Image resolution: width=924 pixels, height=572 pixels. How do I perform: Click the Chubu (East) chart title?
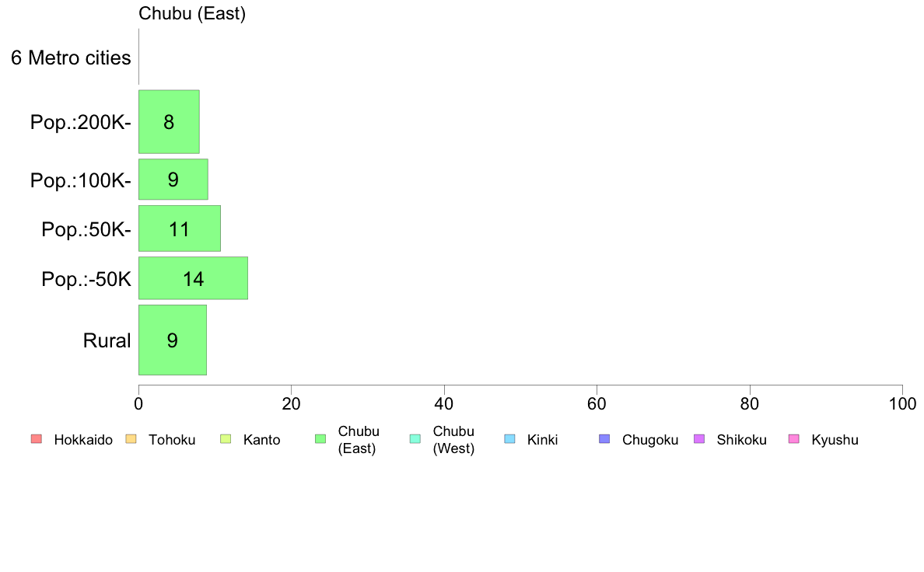pyautogui.click(x=192, y=13)
